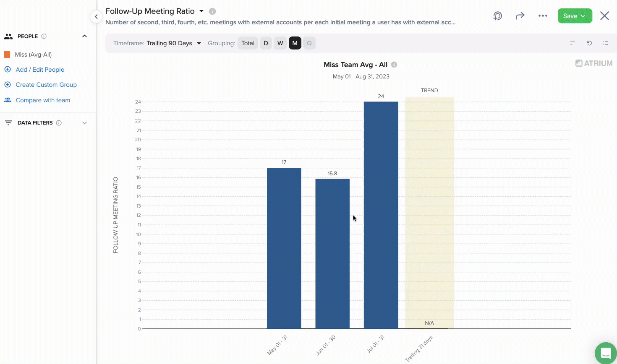This screenshot has height=364, width=617.
Task: Select Q quarterly grouping
Action: tap(309, 43)
